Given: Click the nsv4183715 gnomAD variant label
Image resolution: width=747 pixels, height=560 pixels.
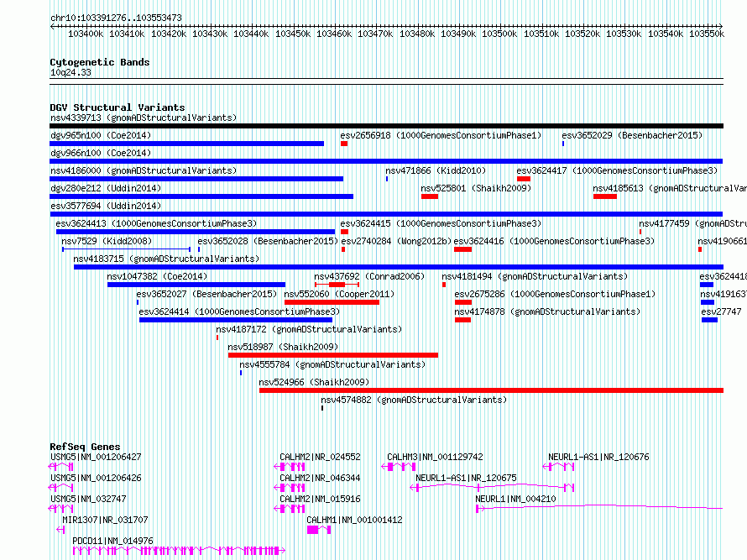Looking at the screenshot, I should coord(166,259).
